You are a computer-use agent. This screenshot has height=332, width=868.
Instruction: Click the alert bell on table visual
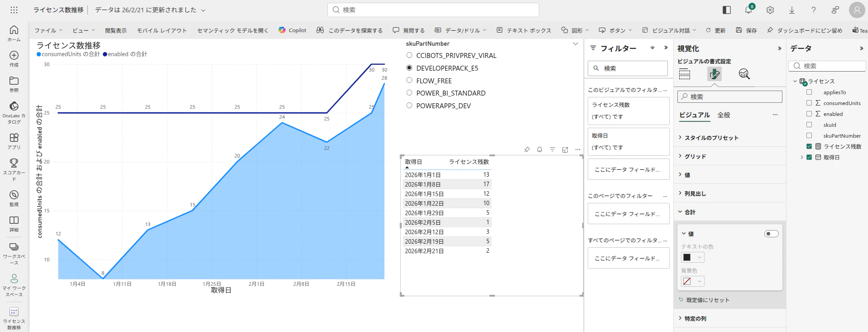tap(540, 149)
